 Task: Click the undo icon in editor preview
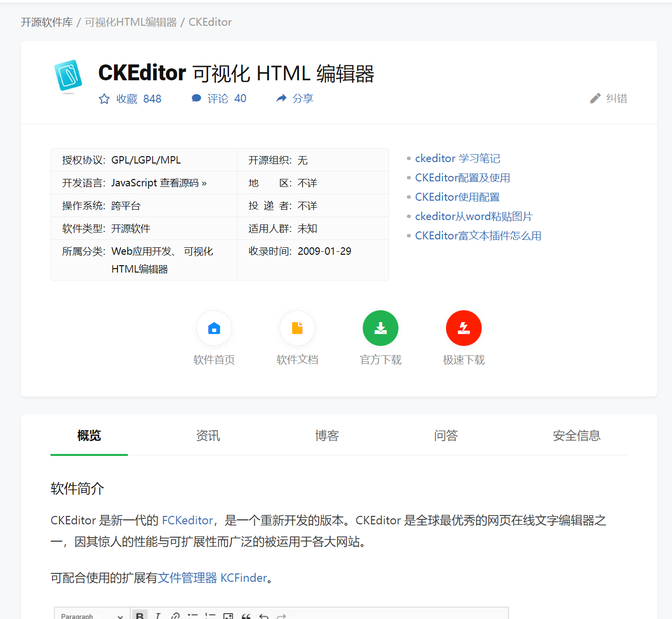click(x=264, y=616)
